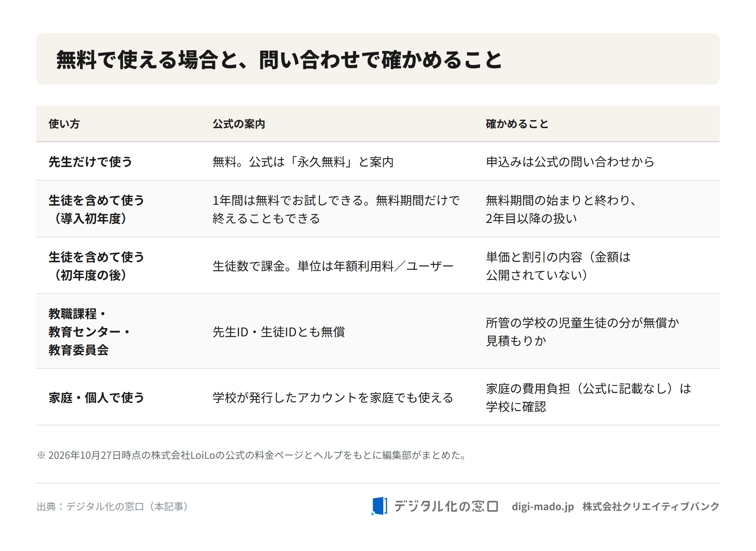Select the 家庭・個人で使う row label
This screenshot has height=551, width=756.
coord(96,398)
